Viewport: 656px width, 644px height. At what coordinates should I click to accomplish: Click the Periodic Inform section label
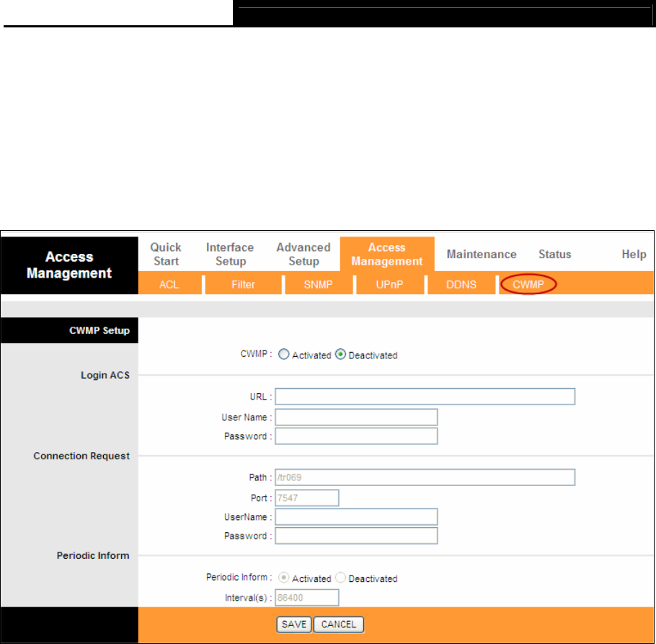coord(93,555)
